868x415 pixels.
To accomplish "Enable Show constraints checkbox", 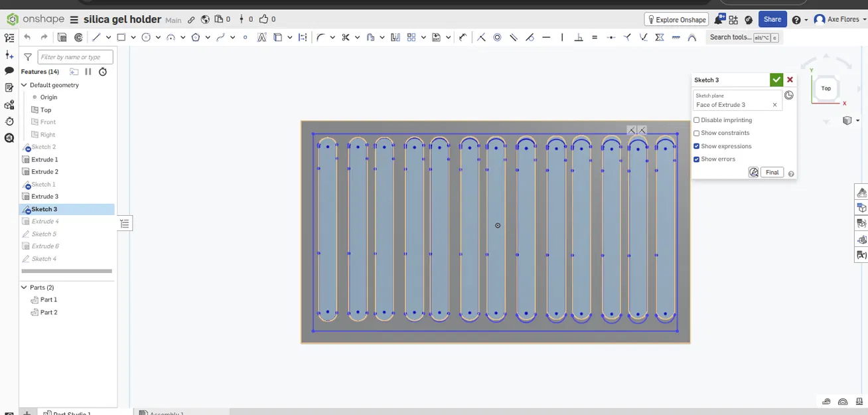I will point(697,133).
